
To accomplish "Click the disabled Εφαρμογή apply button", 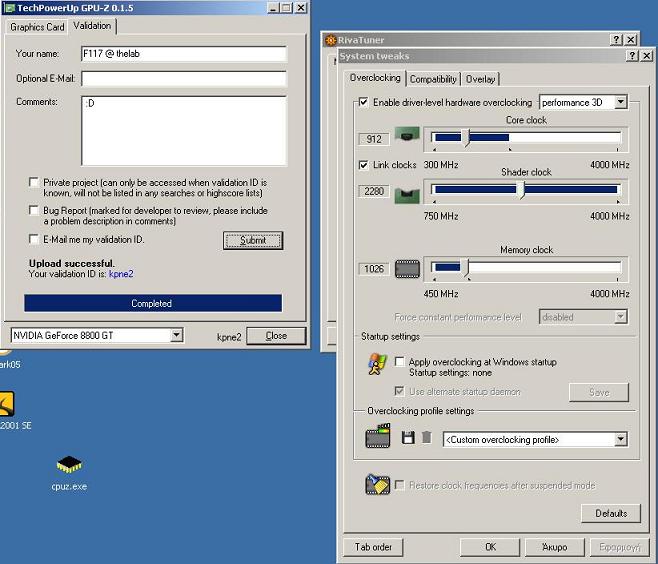I will 619,547.
